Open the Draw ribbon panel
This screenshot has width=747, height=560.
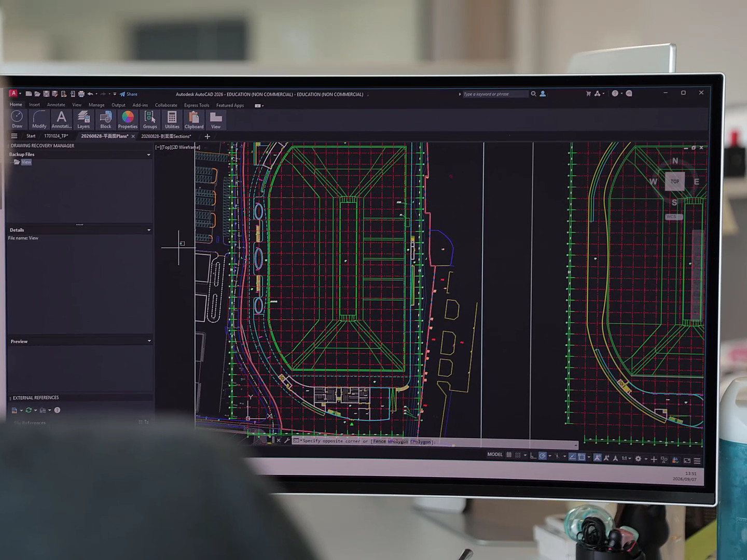tap(17, 120)
